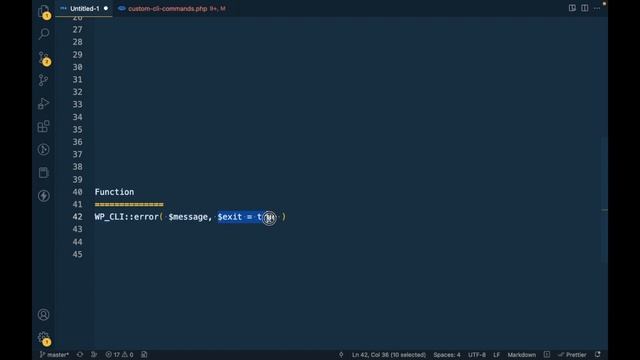Click the closing parenthesis on line 42
Viewport: 640px width, 360px height.
[284, 217]
